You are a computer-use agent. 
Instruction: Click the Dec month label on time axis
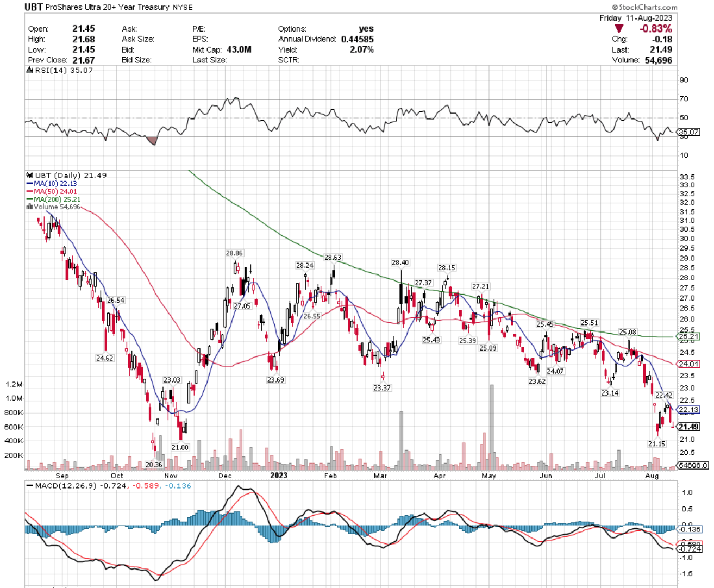(225, 476)
